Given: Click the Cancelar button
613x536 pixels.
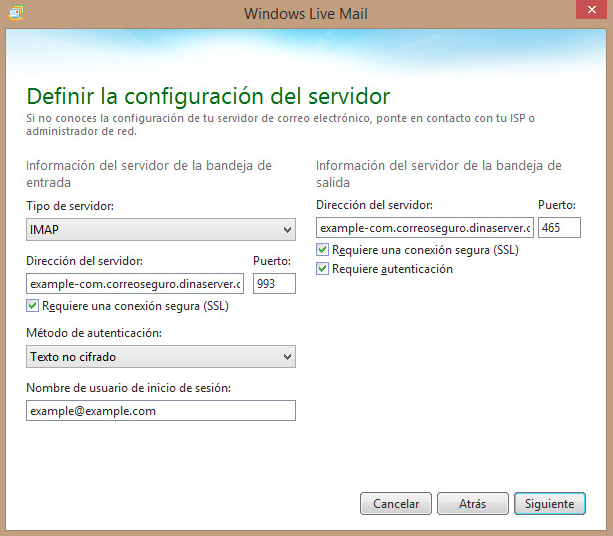Looking at the screenshot, I should [x=396, y=504].
